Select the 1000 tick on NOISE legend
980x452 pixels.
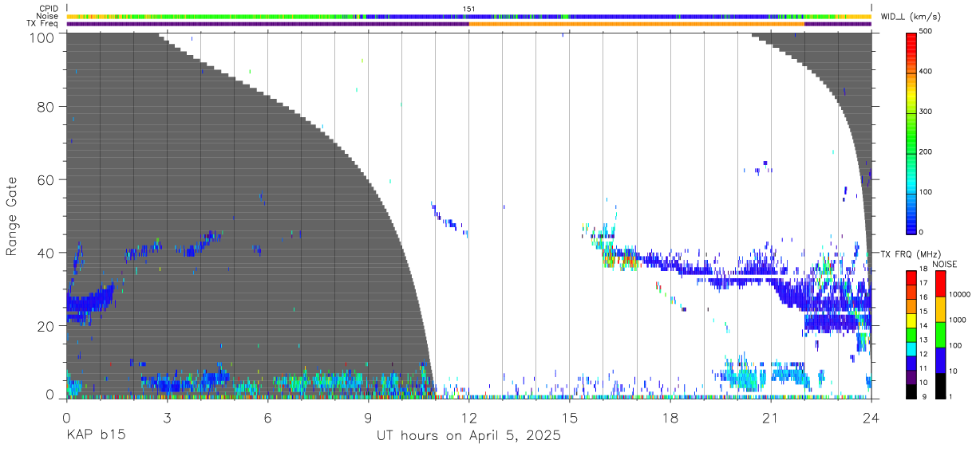pos(958,320)
